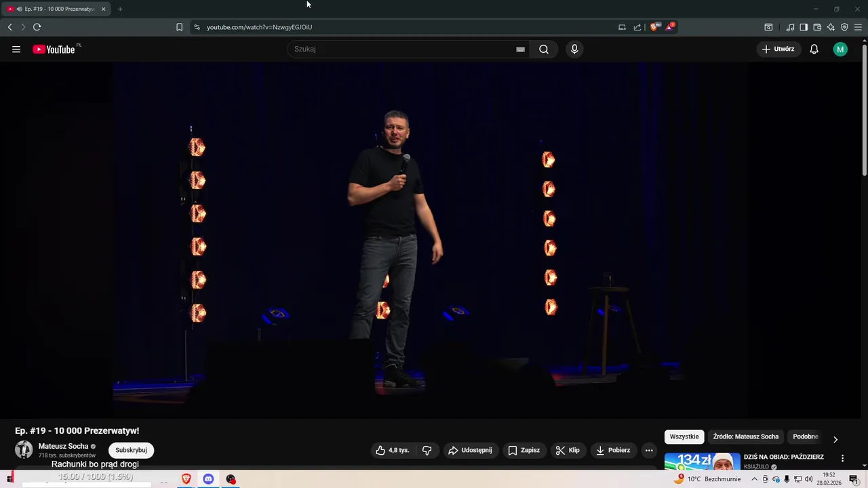Screen dimensions: 868x488
Task: Open the Windows Start button
Action: pyautogui.click(x=9, y=479)
